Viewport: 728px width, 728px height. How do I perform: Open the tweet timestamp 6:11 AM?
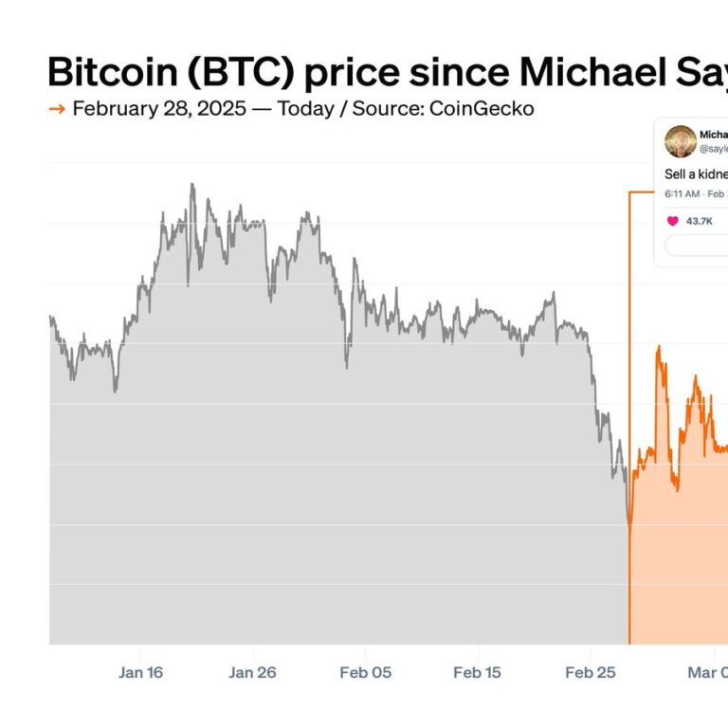pyautogui.click(x=682, y=192)
